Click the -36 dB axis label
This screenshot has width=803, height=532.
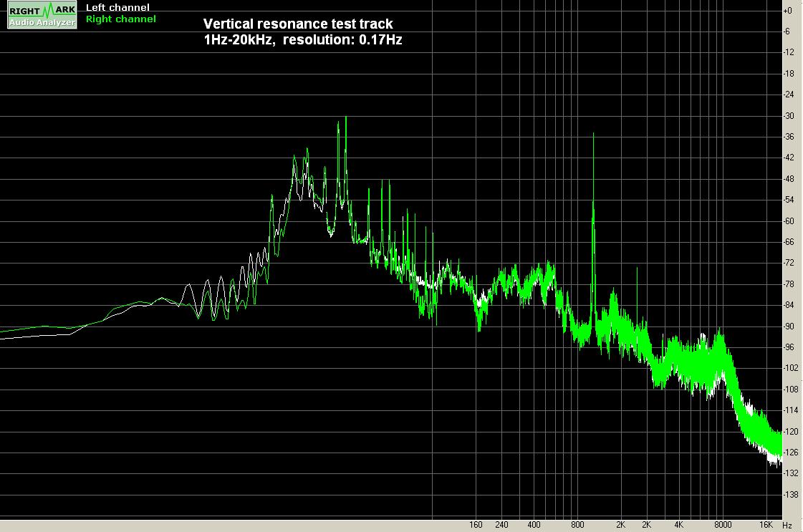[x=789, y=137]
